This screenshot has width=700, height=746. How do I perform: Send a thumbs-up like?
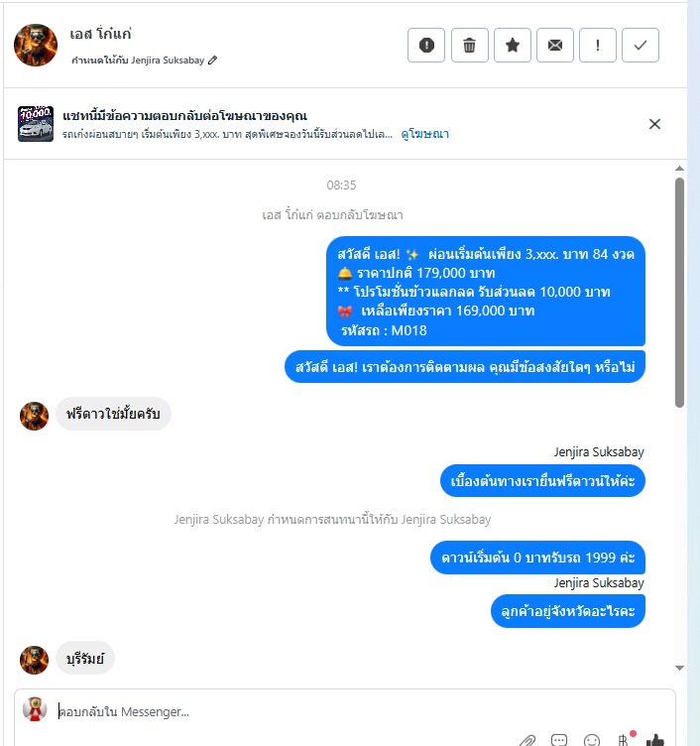point(655,740)
